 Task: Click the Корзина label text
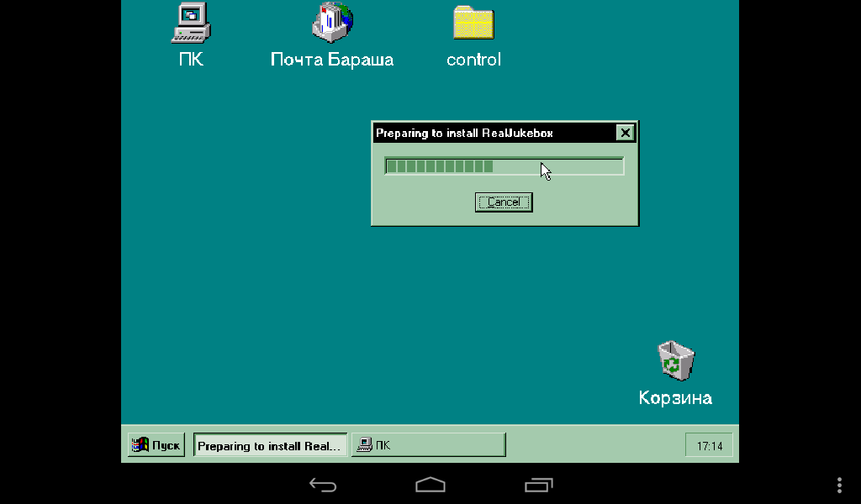(x=675, y=397)
